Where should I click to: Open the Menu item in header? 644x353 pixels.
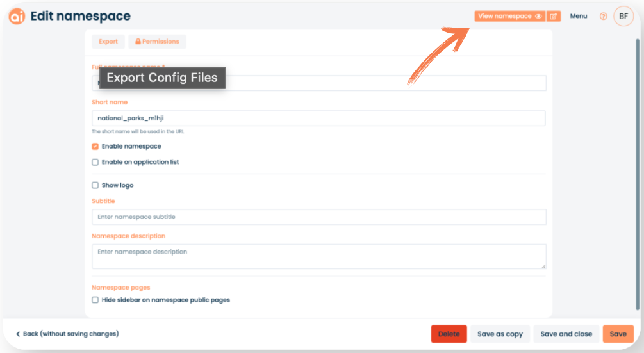click(x=578, y=16)
